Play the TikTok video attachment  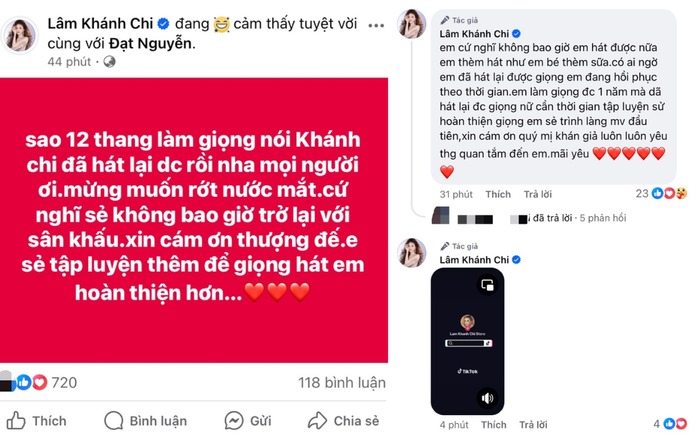pyautogui.click(x=467, y=342)
